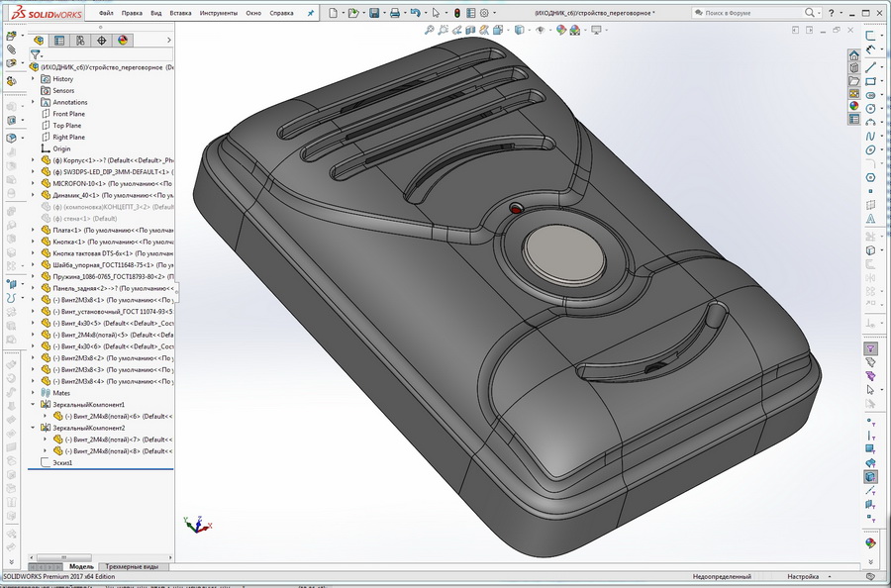Expand the ЗеркальныйКомпонент2 component node
891x588 pixels.
pyautogui.click(x=32, y=427)
